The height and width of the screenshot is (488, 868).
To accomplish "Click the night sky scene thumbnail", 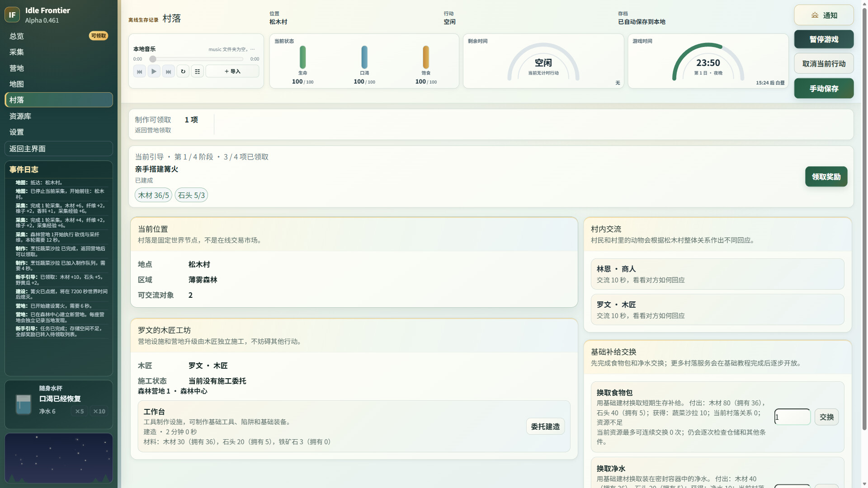I will point(59,458).
